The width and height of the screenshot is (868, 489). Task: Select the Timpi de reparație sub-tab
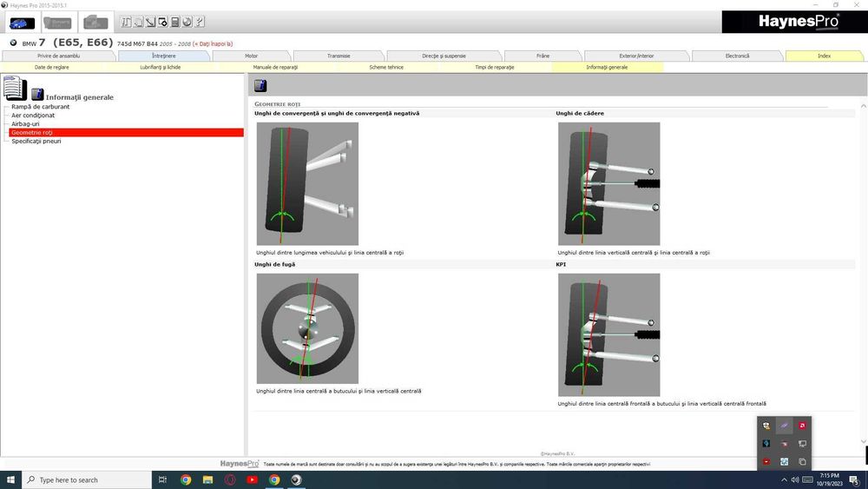[495, 67]
